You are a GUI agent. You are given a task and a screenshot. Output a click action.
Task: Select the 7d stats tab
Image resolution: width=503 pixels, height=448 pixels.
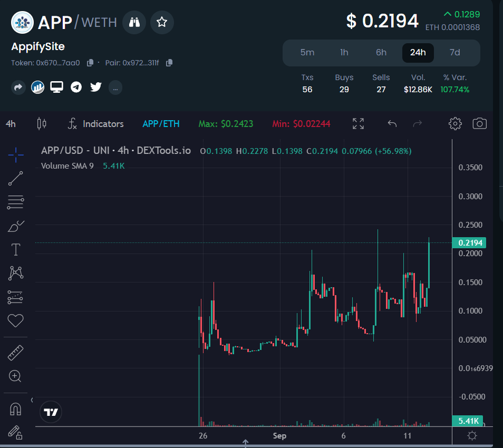[x=455, y=53]
